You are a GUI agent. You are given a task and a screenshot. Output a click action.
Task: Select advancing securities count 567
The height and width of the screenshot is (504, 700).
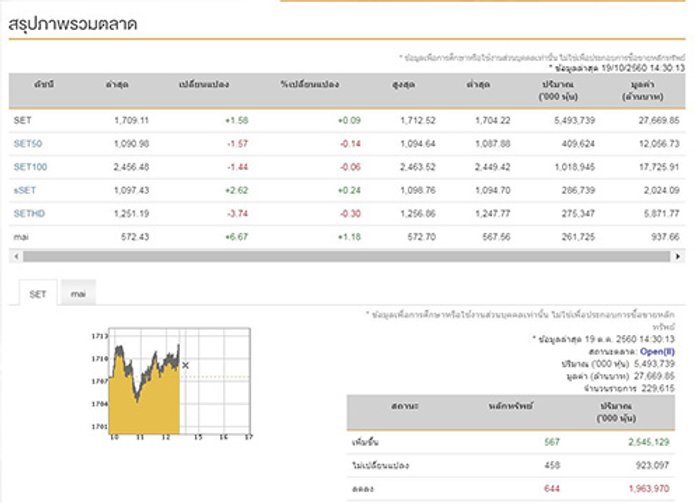coord(552,442)
